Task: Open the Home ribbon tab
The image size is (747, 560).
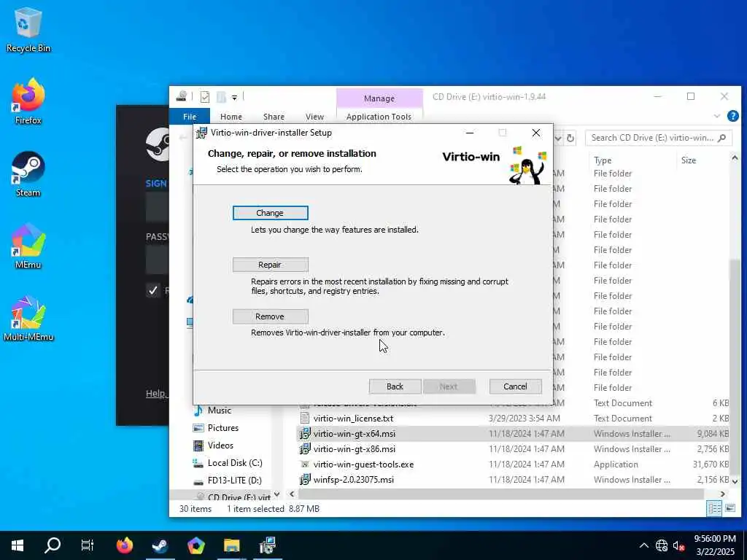Action: click(231, 117)
